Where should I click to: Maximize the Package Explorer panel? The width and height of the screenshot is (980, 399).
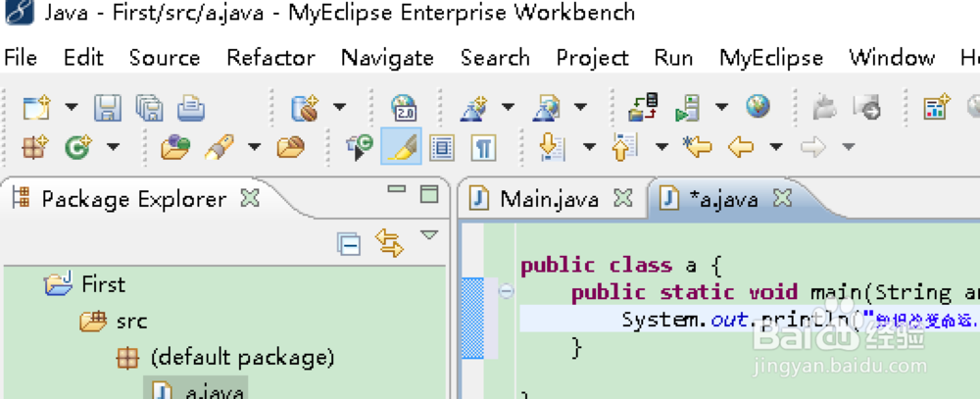tap(429, 194)
